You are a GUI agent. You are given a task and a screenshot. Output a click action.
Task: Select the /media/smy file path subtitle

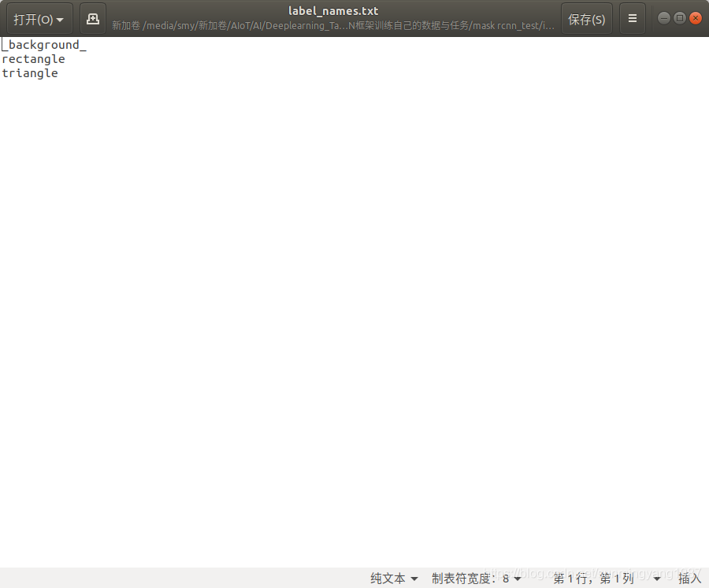point(333,26)
